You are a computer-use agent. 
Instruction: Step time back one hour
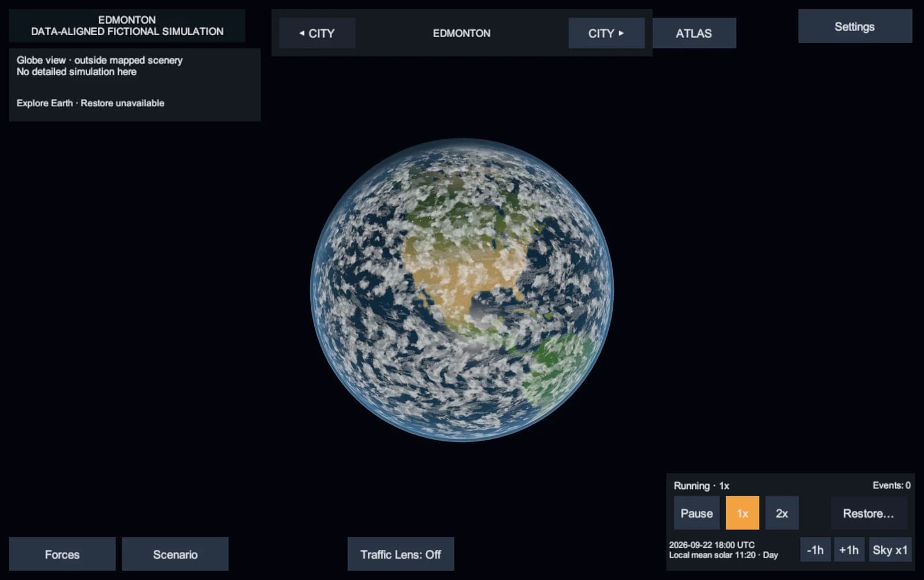(815, 549)
